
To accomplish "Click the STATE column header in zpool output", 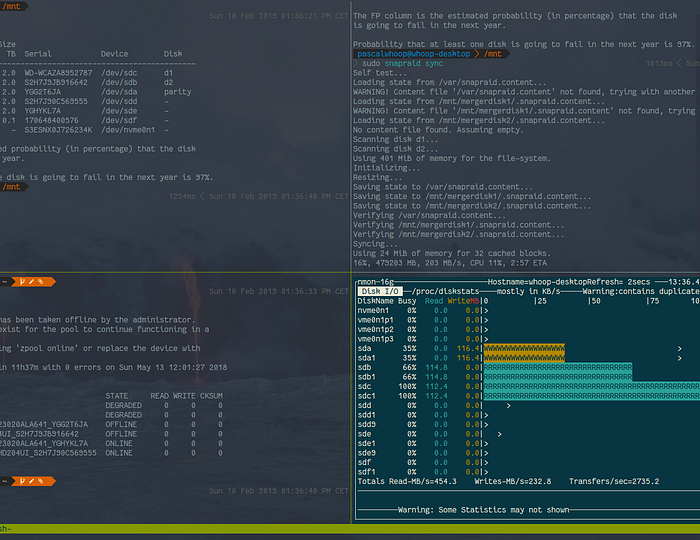I will click(x=117, y=396).
